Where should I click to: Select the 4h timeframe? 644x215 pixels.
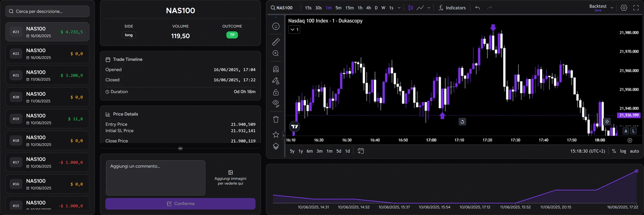click(369, 8)
